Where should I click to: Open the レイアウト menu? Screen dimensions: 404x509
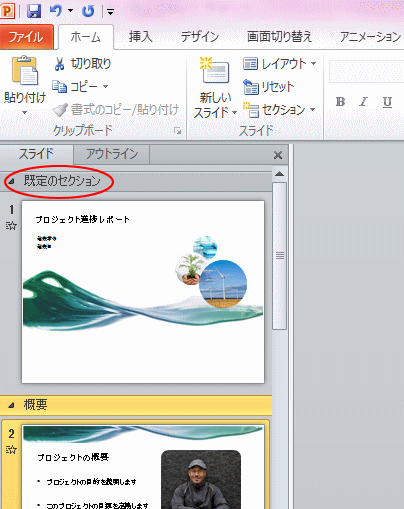280,63
